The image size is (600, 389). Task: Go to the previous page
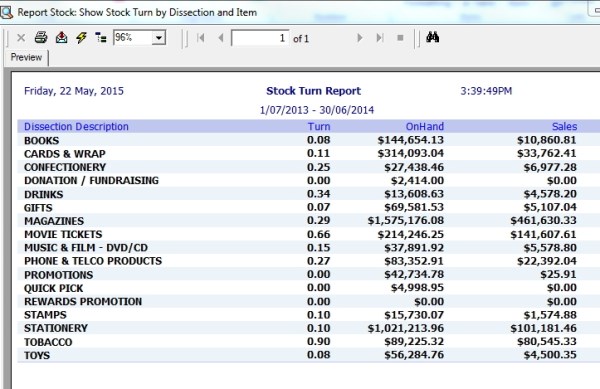[221, 38]
